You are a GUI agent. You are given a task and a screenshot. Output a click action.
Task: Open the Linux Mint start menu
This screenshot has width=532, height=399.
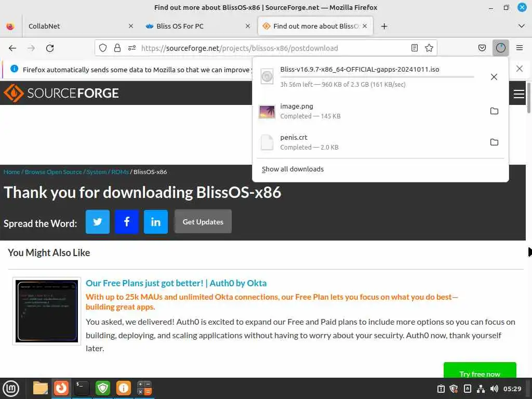pos(11,388)
